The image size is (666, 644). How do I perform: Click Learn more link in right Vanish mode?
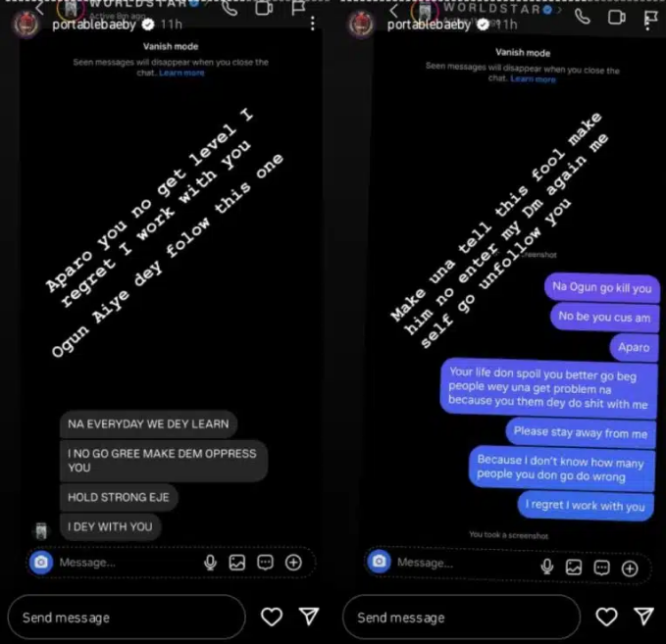tap(533, 79)
